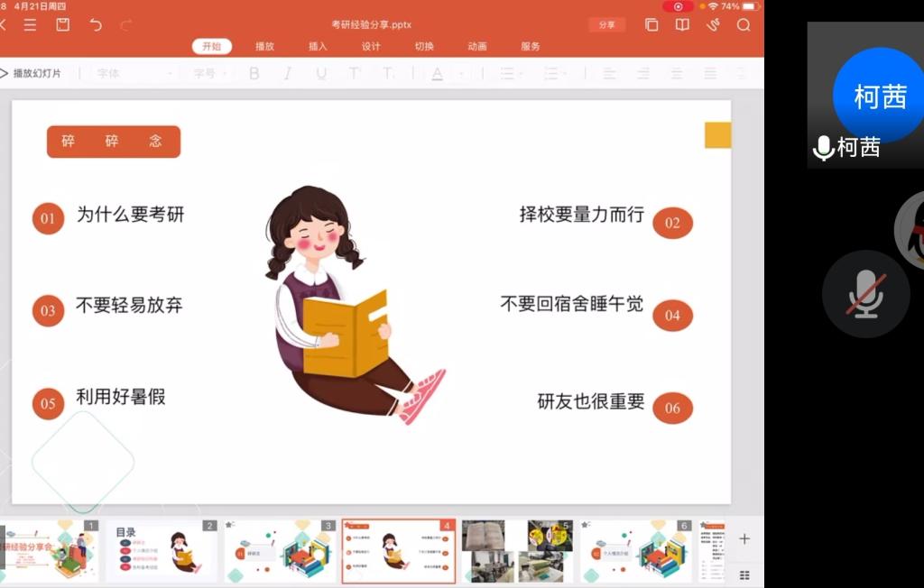Click the save file icon

(x=62, y=25)
